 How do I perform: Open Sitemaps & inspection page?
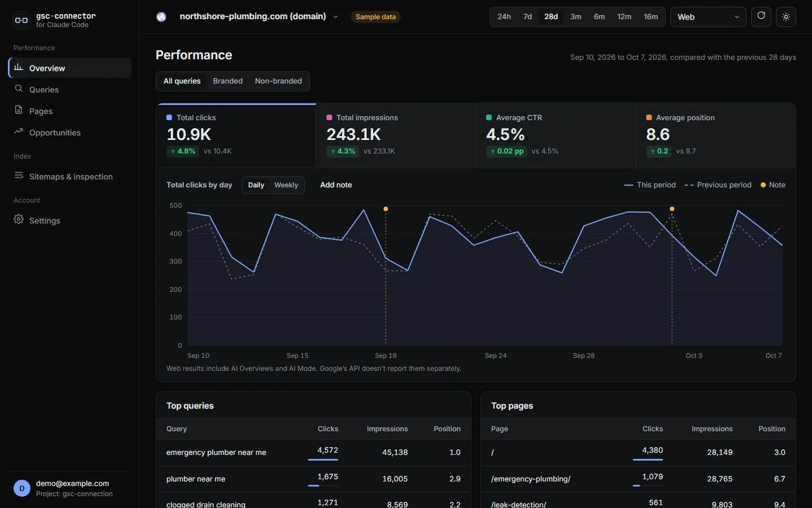[x=70, y=176]
